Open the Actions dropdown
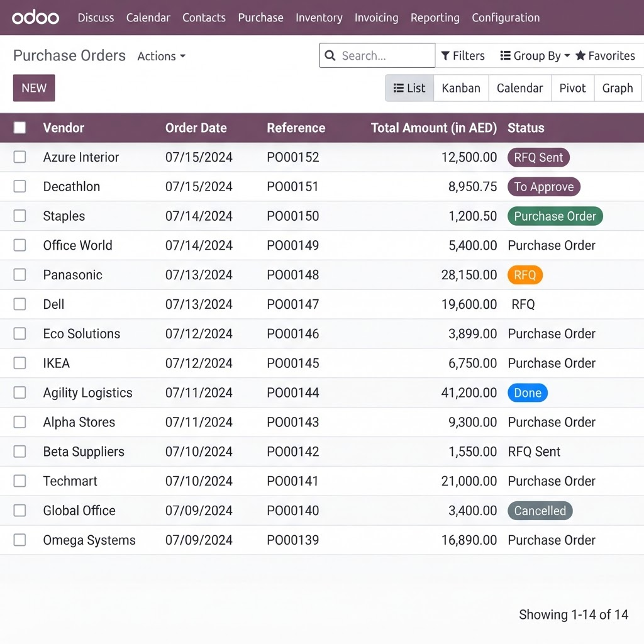 (162, 56)
